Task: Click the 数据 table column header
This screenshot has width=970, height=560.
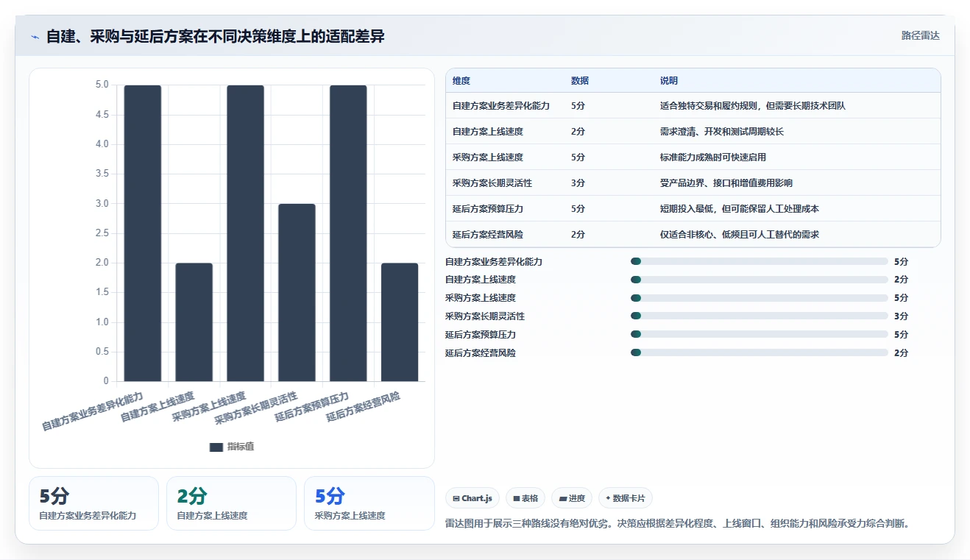Action: pos(580,81)
